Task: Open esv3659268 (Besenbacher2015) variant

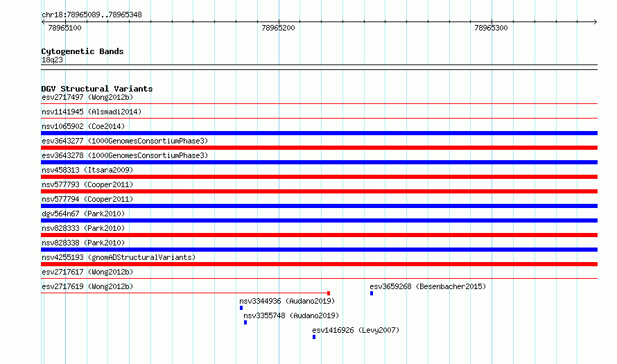Action: tap(428, 286)
